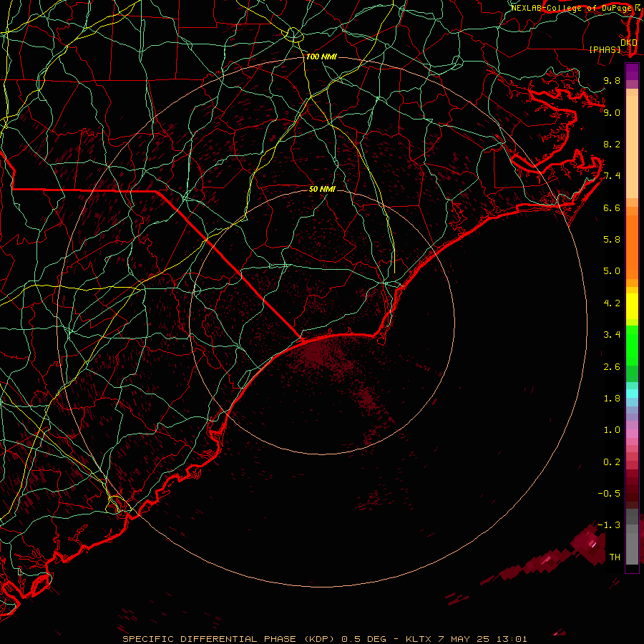
Task: Click the KLTX station identifier
Action: click(419, 639)
